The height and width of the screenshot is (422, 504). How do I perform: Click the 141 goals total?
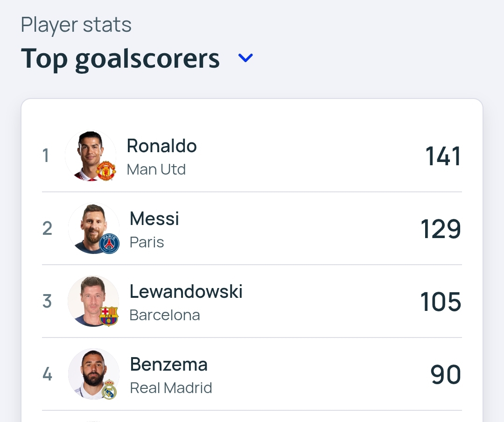[443, 156]
